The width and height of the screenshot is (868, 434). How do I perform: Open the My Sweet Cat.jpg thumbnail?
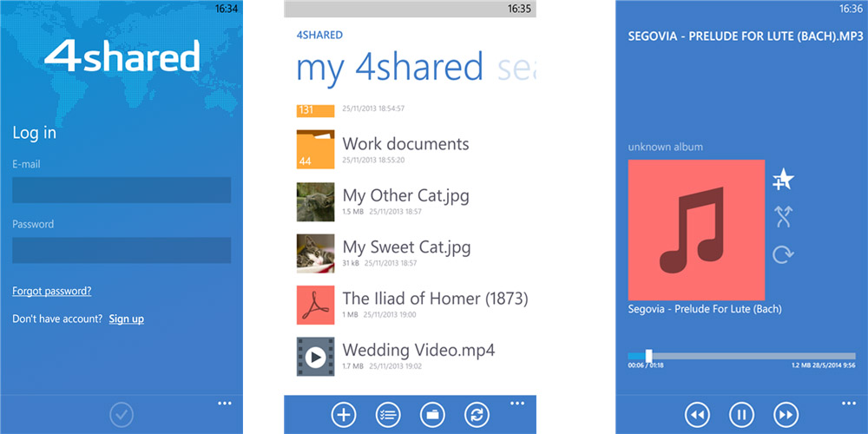(316, 253)
